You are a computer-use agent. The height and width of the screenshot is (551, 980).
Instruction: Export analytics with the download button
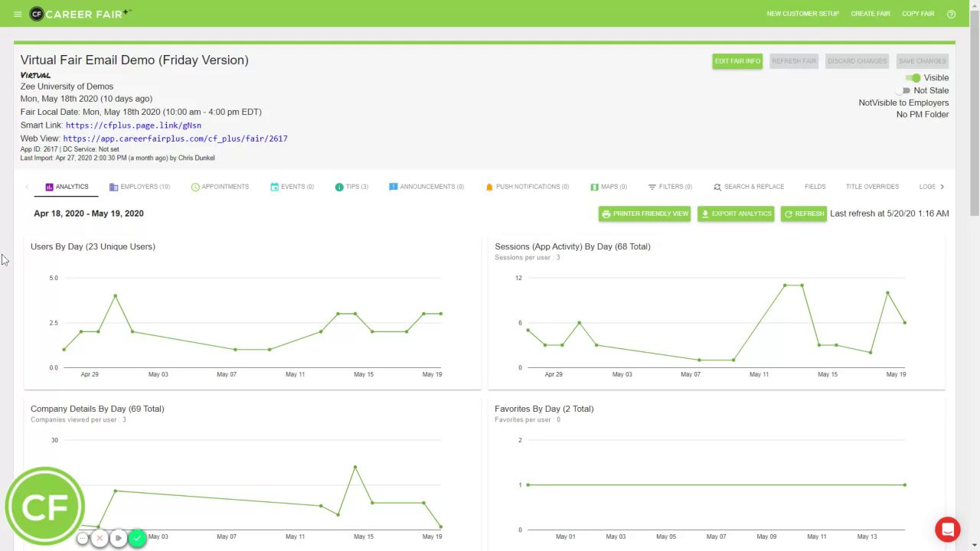[x=736, y=214]
